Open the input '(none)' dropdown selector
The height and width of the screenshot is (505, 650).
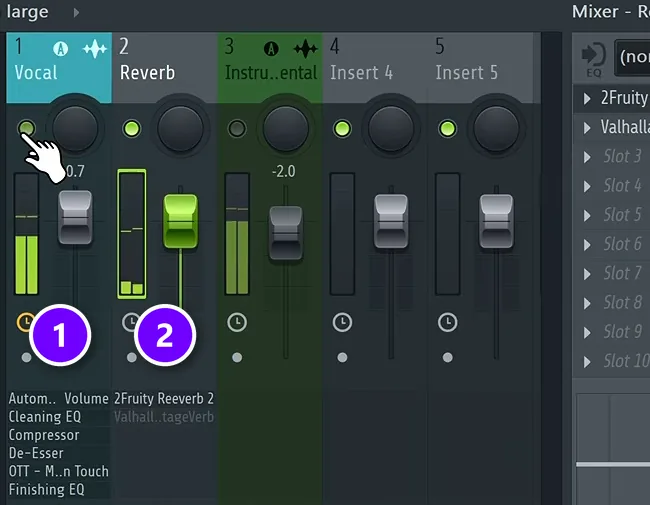(632, 57)
